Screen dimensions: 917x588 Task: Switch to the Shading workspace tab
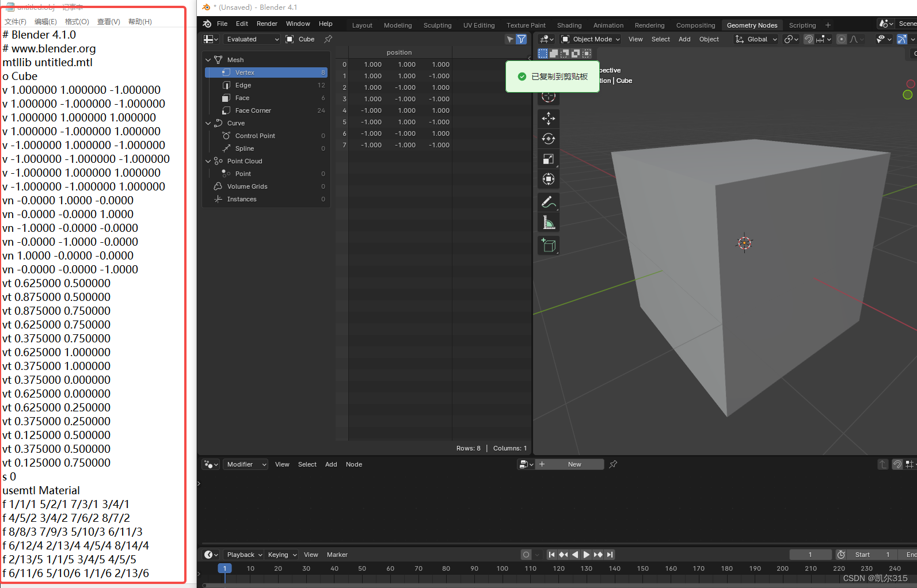coord(569,25)
